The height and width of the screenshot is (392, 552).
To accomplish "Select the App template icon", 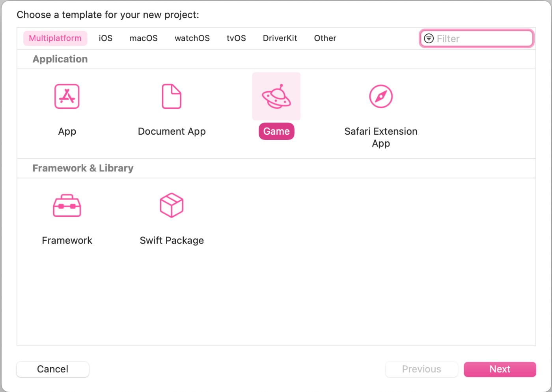I will pos(67,97).
